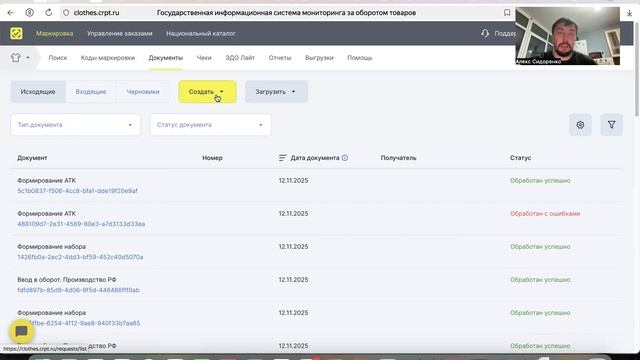
Task: Open the Помощь tab
Action: coord(360,58)
